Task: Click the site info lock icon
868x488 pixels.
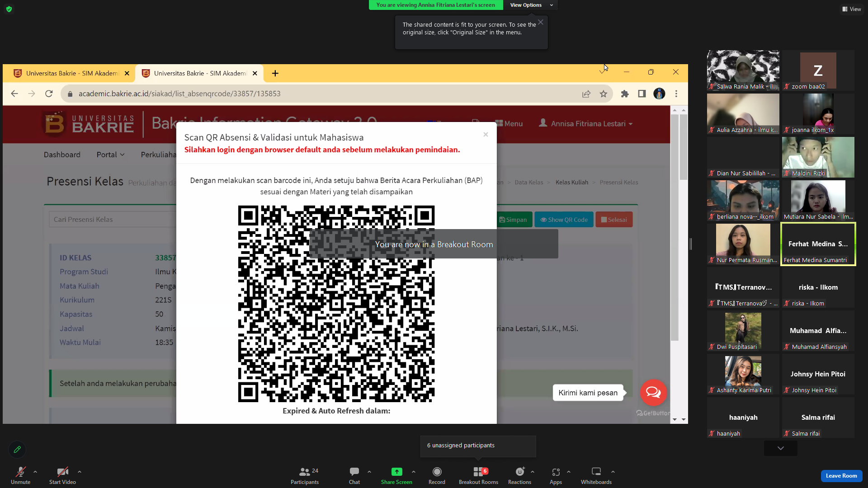Action: click(70, 94)
